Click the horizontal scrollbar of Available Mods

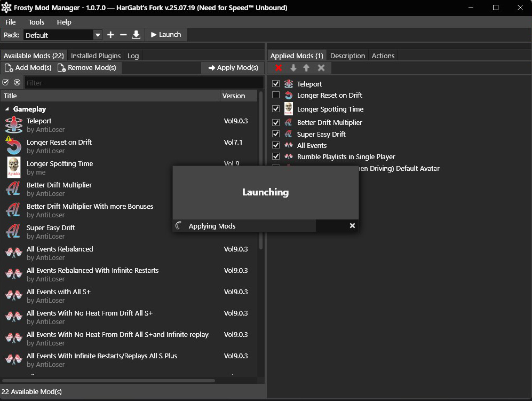[108, 380]
